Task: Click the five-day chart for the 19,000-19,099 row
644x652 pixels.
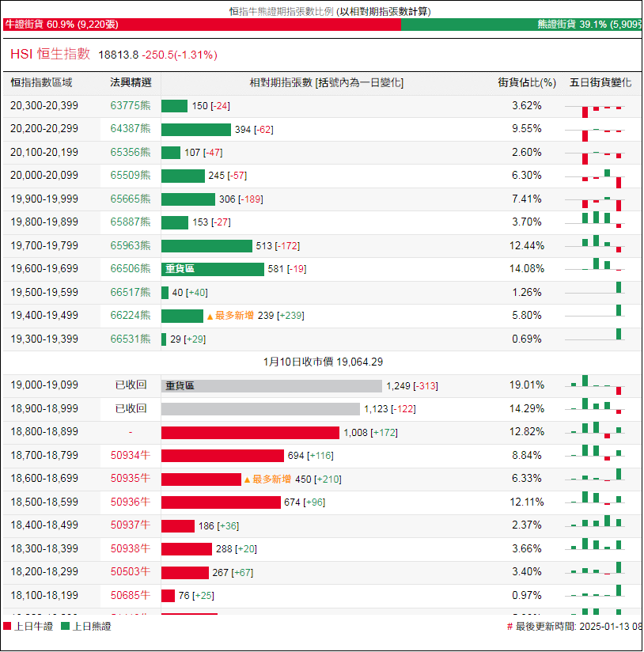Action: pyautogui.click(x=596, y=385)
